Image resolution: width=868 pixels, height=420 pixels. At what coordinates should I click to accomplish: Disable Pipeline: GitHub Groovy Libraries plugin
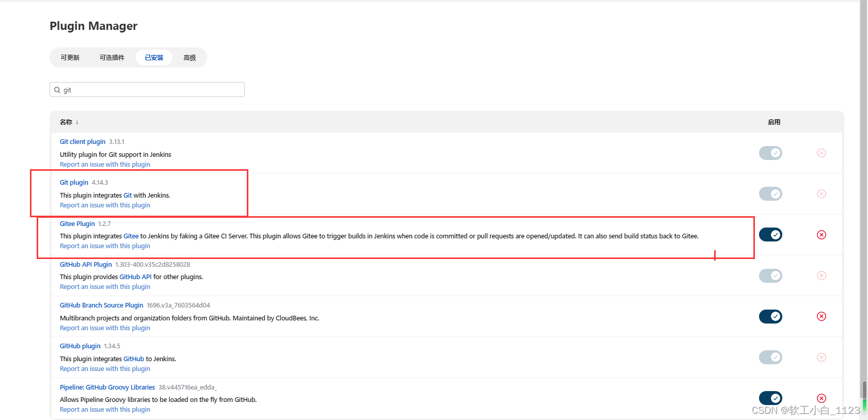[x=770, y=398]
